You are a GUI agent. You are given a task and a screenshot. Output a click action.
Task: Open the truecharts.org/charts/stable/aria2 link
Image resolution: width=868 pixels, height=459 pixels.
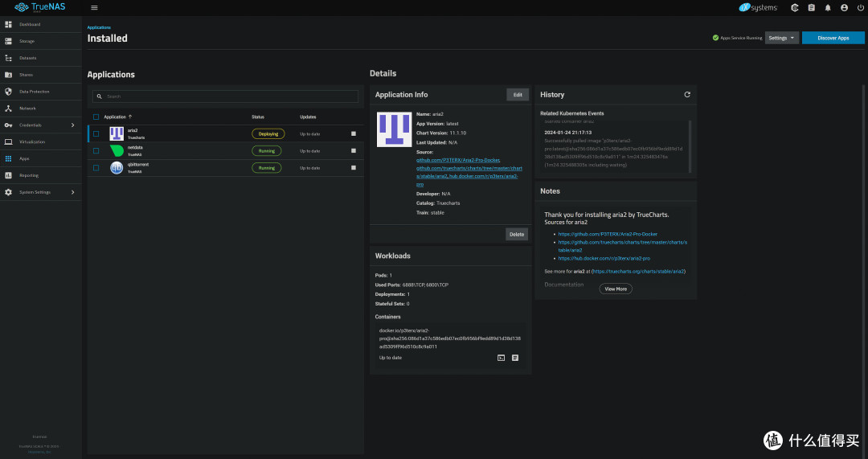point(639,272)
